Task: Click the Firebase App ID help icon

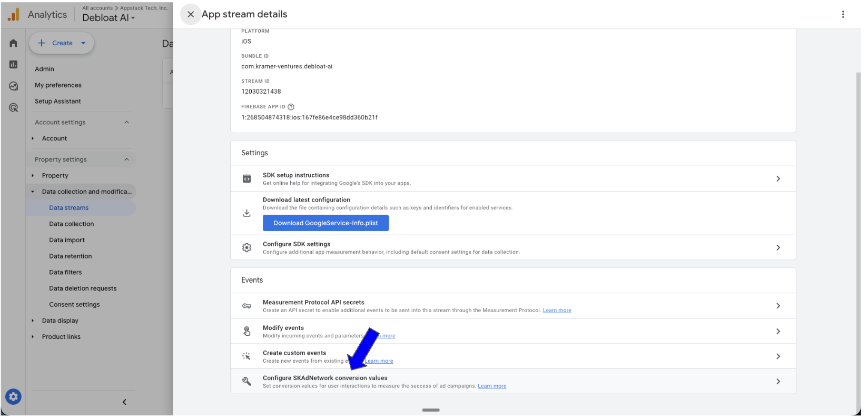Action: point(291,107)
